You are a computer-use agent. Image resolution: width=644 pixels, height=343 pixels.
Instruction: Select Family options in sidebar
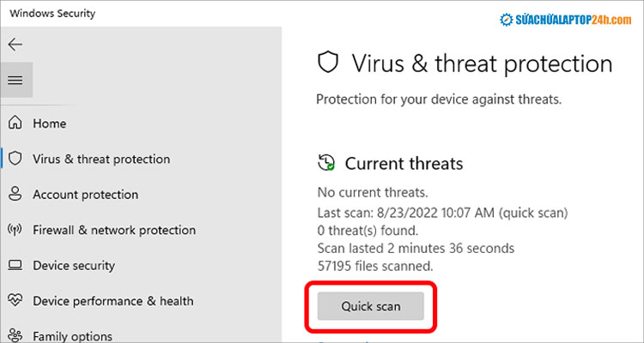(x=72, y=336)
